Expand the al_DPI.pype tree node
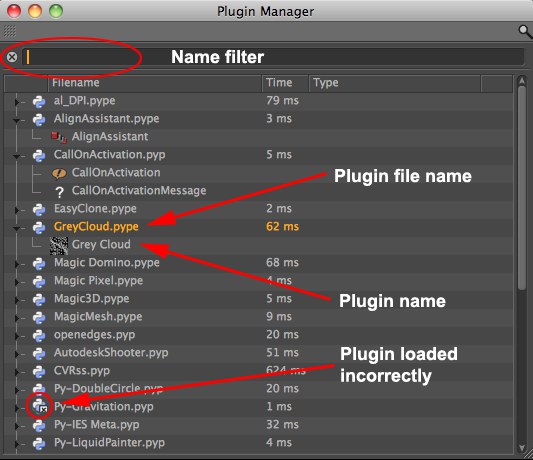Image resolution: width=533 pixels, height=460 pixels. pyautogui.click(x=16, y=102)
